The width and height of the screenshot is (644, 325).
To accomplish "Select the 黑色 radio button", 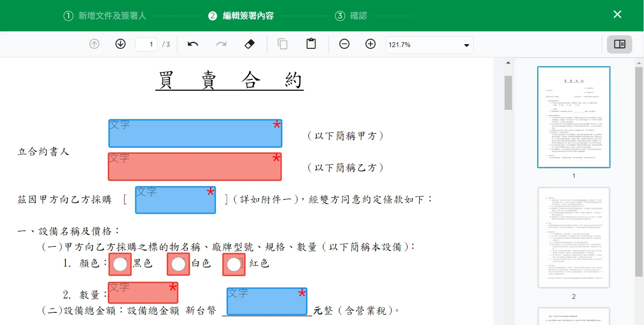I will tap(120, 264).
